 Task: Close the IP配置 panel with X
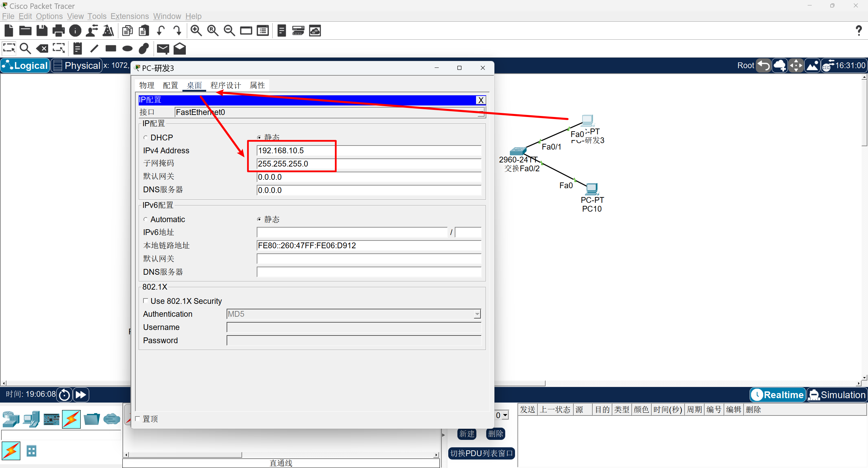[x=481, y=100]
